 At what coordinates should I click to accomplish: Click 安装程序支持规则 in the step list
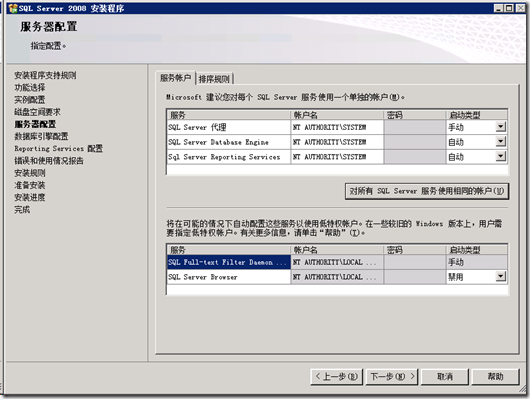pyautogui.click(x=45, y=75)
